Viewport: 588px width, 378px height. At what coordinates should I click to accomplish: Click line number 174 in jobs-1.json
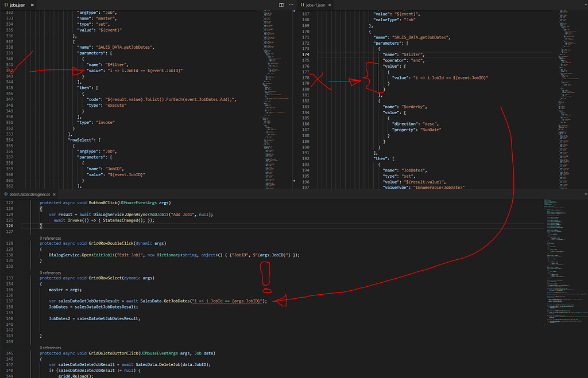(x=306, y=54)
